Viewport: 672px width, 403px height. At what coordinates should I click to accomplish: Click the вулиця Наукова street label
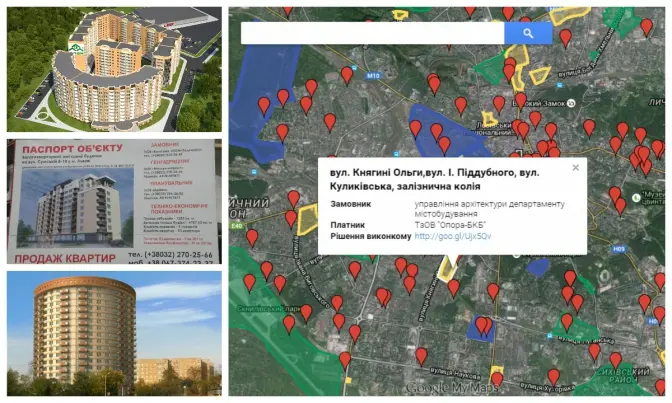454,373
